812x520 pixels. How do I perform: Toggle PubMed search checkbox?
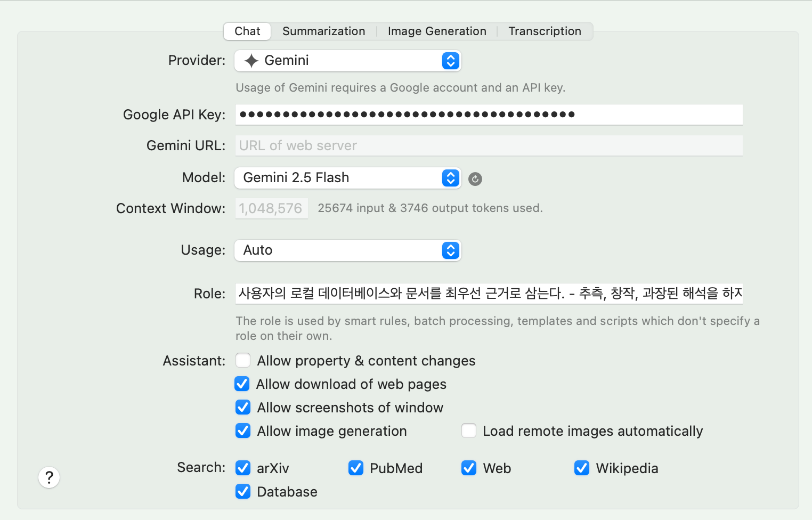[356, 468]
